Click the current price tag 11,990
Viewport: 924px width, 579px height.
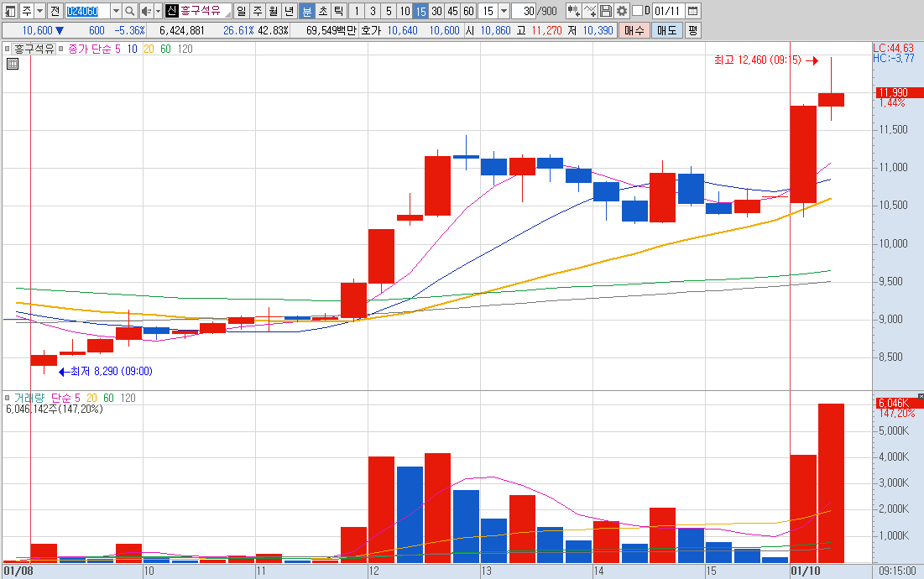898,92
